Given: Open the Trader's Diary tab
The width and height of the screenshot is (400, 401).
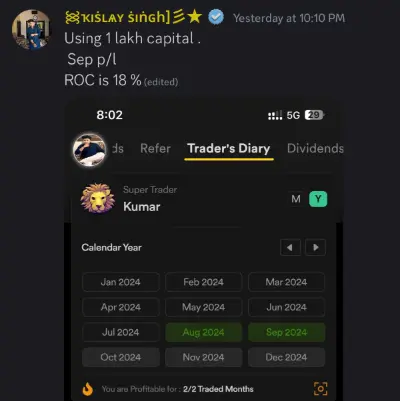Looking at the screenshot, I should click(x=229, y=149).
